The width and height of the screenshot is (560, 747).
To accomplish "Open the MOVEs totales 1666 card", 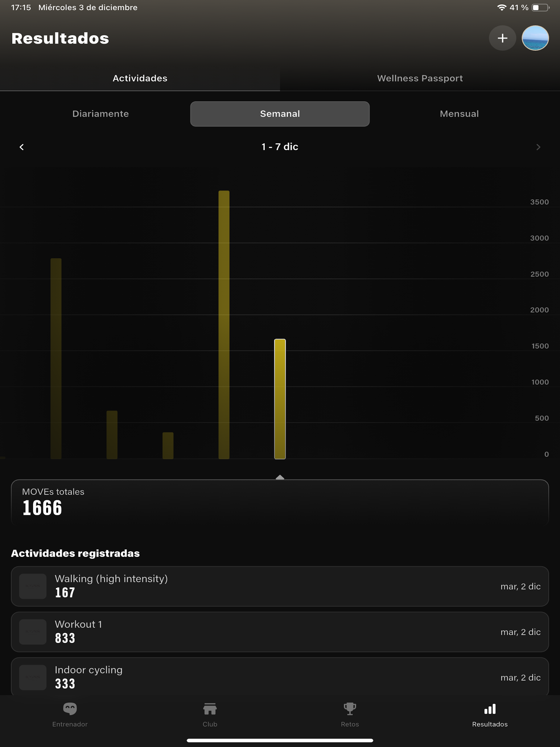I will 280,502.
